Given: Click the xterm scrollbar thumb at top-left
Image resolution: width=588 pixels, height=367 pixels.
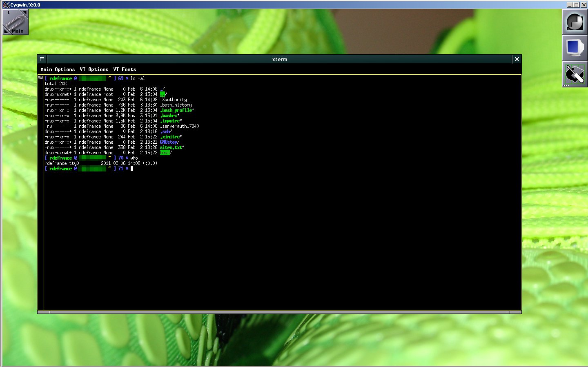Looking at the screenshot, I should click(x=41, y=78).
